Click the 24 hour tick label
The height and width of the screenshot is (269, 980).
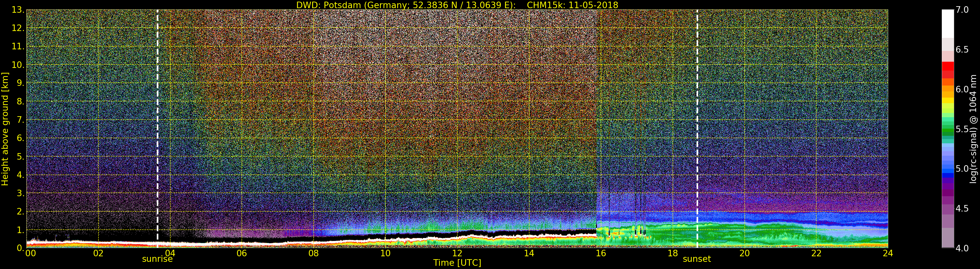(888, 253)
